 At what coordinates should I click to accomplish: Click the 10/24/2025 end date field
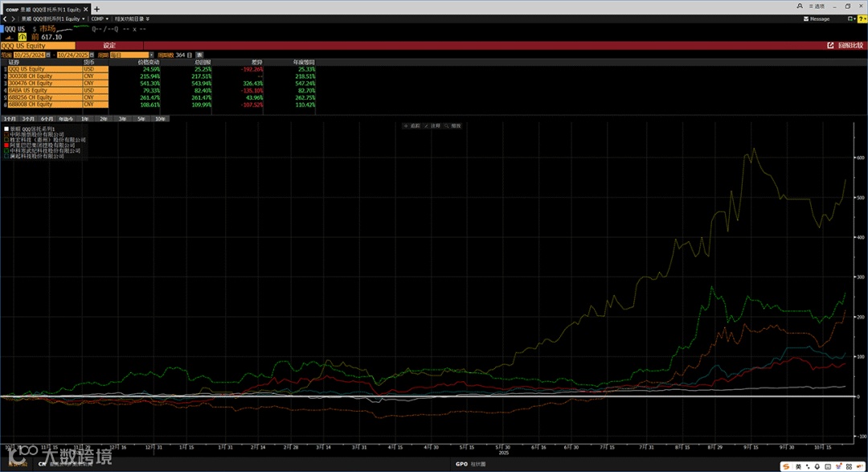[73, 55]
